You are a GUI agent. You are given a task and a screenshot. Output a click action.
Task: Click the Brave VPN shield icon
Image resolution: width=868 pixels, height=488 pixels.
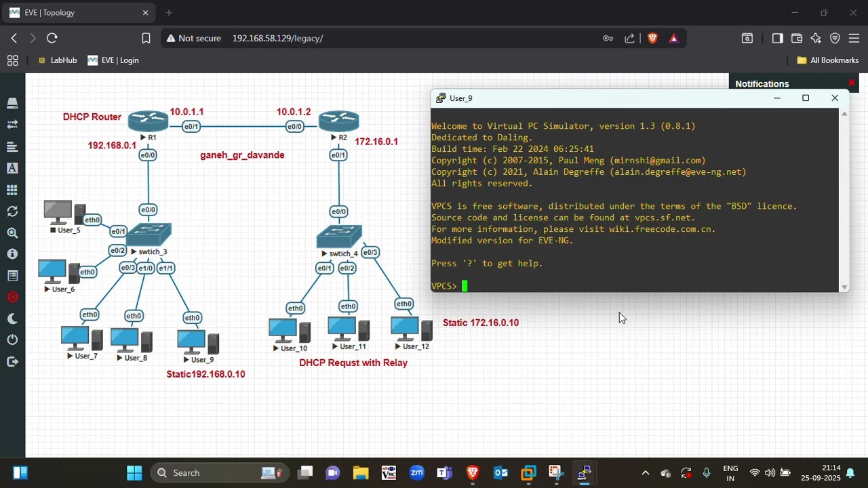pyautogui.click(x=835, y=38)
